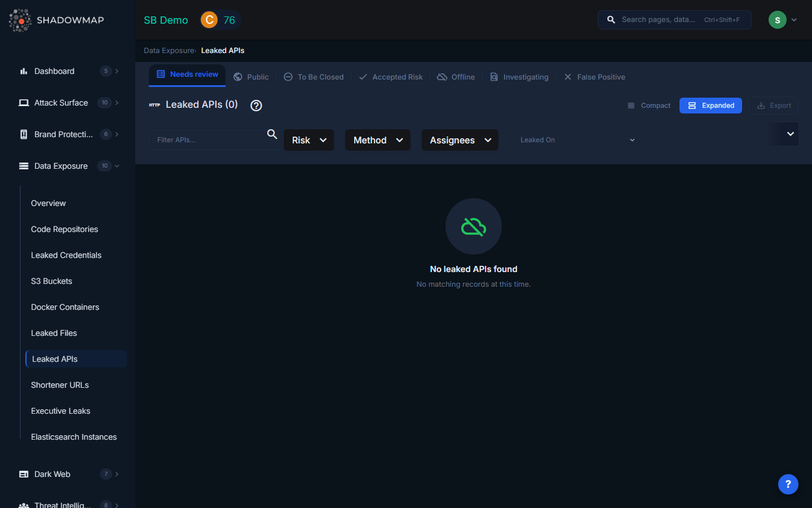The width and height of the screenshot is (812, 508).
Task: Click the ShadowMap logo icon
Action: click(x=20, y=20)
